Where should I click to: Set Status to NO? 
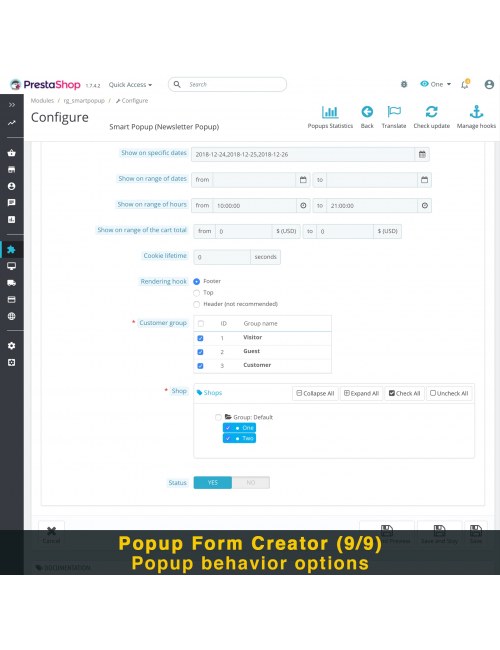click(251, 483)
